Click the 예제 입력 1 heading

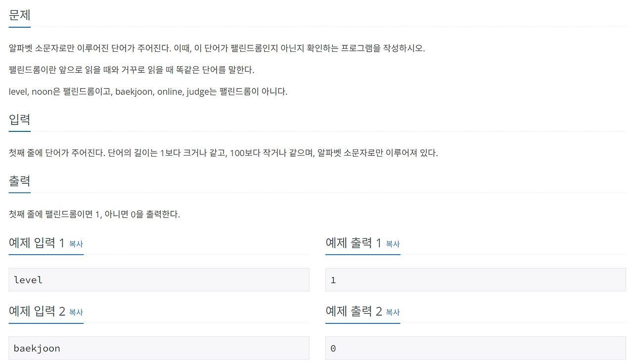click(x=37, y=243)
